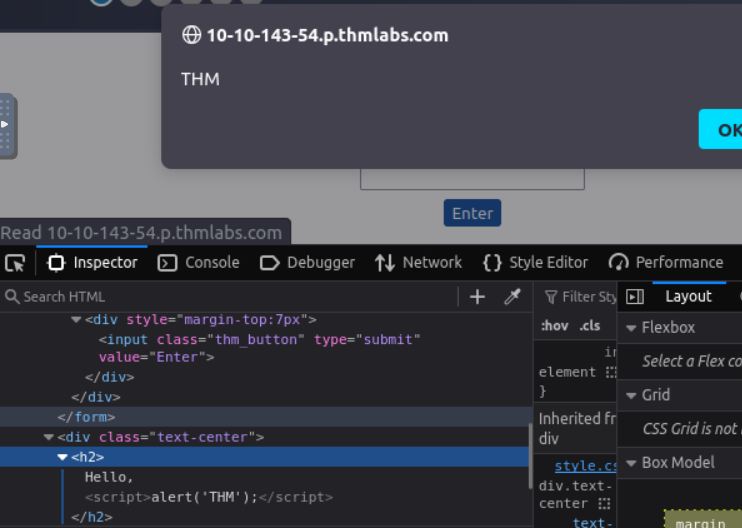This screenshot has height=528, width=742.
Task: Click the globe icon in alert dialog
Action: 192,35
